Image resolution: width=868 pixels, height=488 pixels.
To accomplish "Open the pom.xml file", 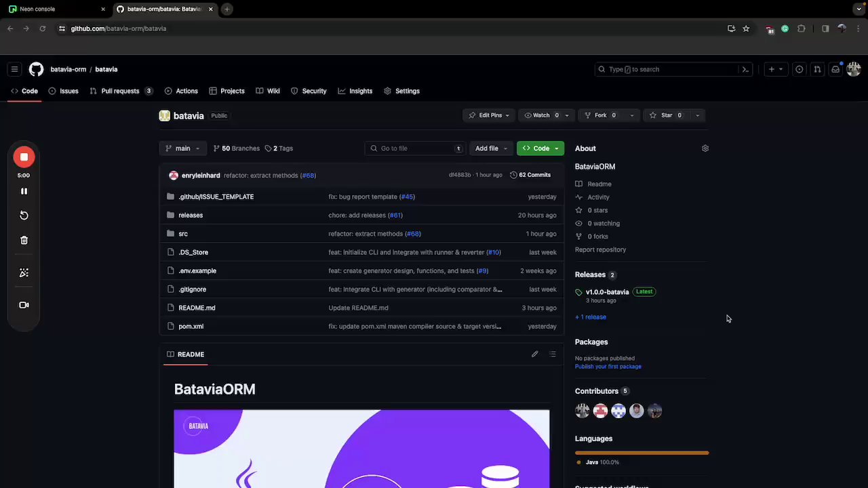I will point(191,327).
